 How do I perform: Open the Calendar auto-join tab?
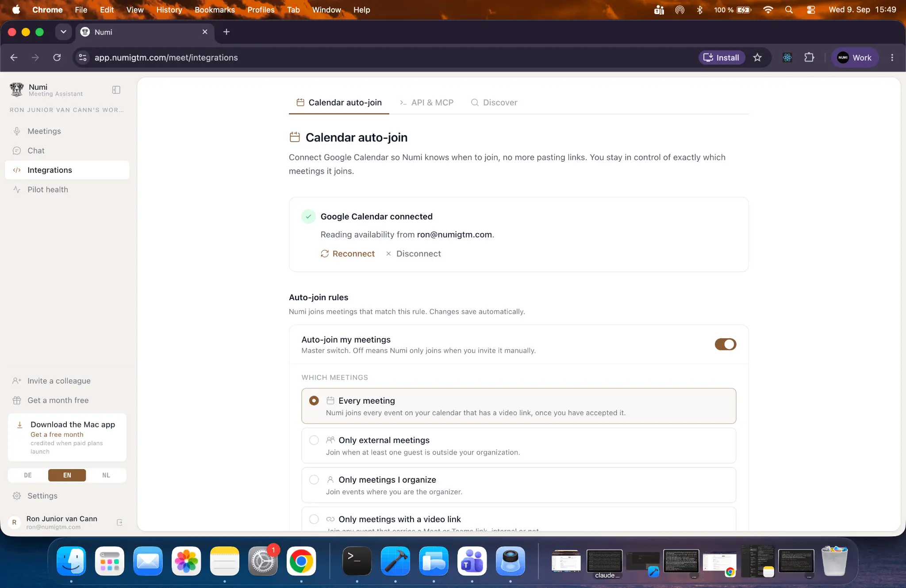click(339, 103)
